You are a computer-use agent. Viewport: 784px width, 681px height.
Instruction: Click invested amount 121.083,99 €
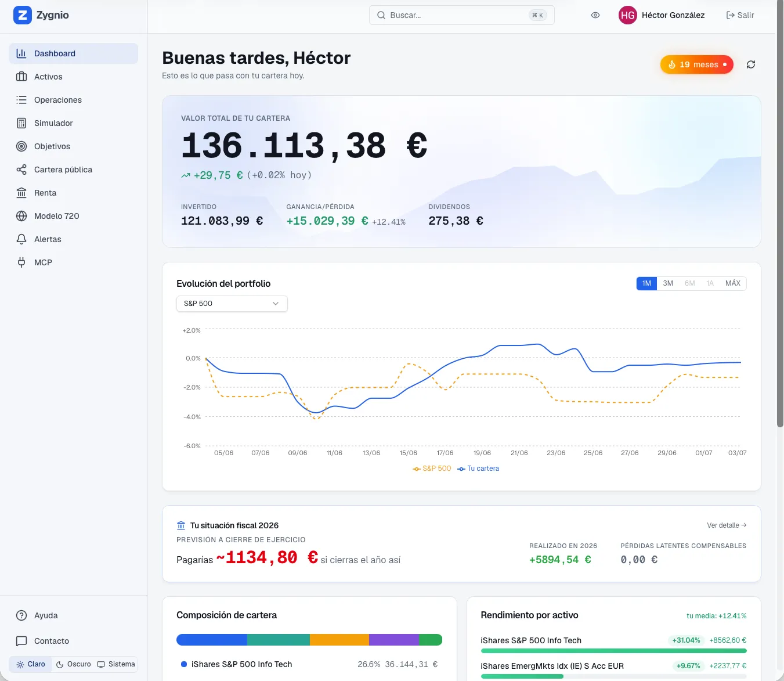222,221
